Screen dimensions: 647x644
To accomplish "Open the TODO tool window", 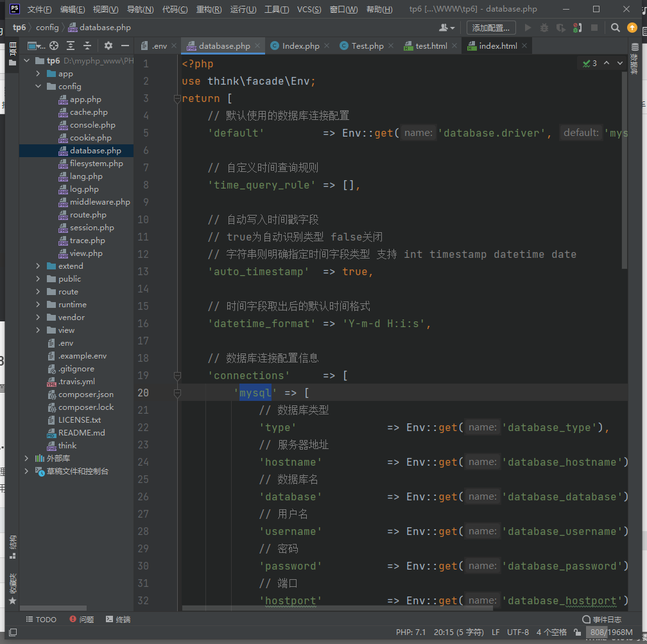I will (x=41, y=619).
